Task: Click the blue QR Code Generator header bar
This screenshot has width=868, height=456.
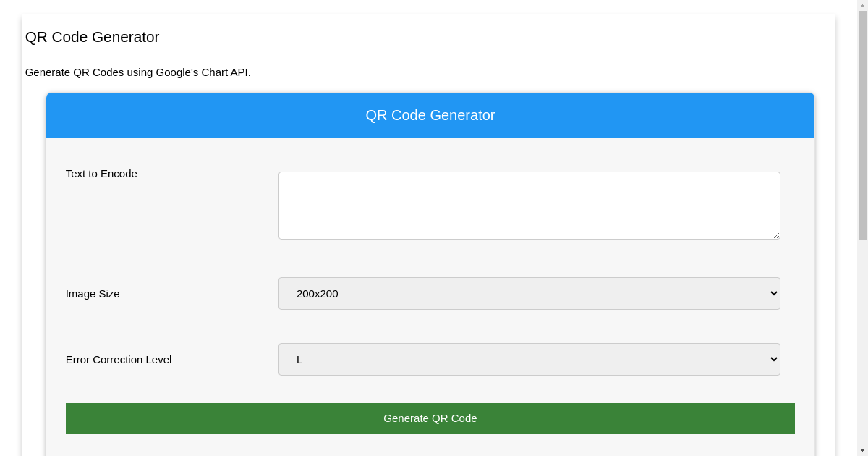Action: (x=217, y=115)
